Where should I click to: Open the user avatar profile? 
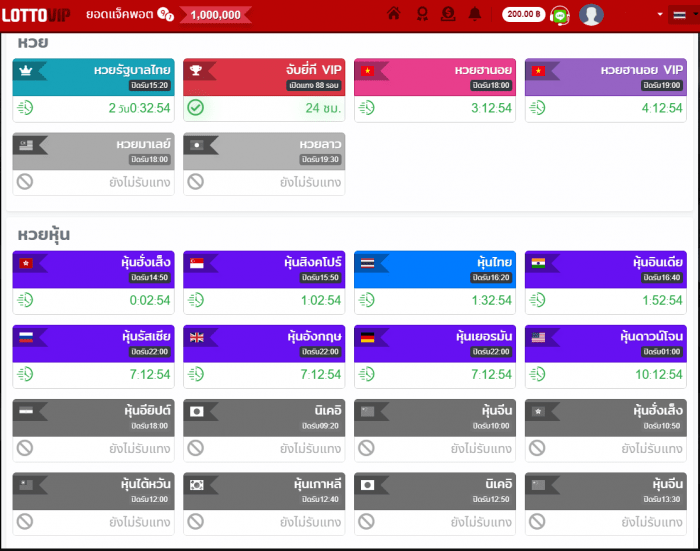pos(591,15)
